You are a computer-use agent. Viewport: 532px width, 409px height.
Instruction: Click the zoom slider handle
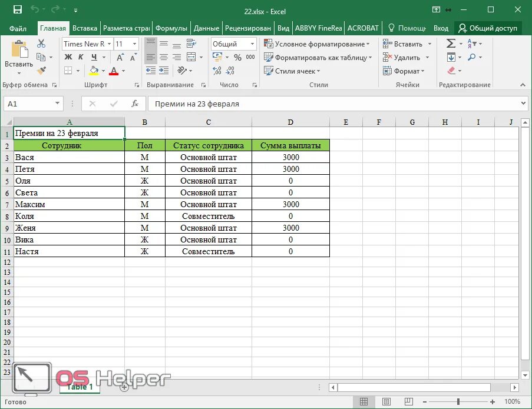click(458, 401)
